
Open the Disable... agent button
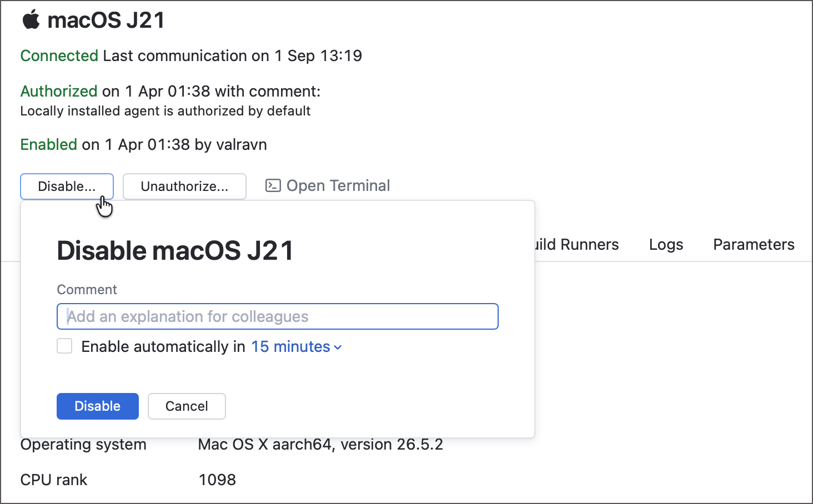coord(67,187)
